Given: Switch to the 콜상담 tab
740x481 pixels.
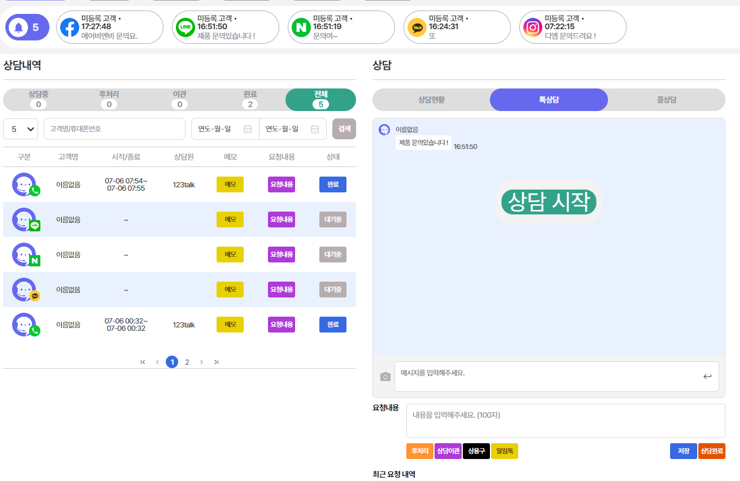Looking at the screenshot, I should [x=666, y=100].
